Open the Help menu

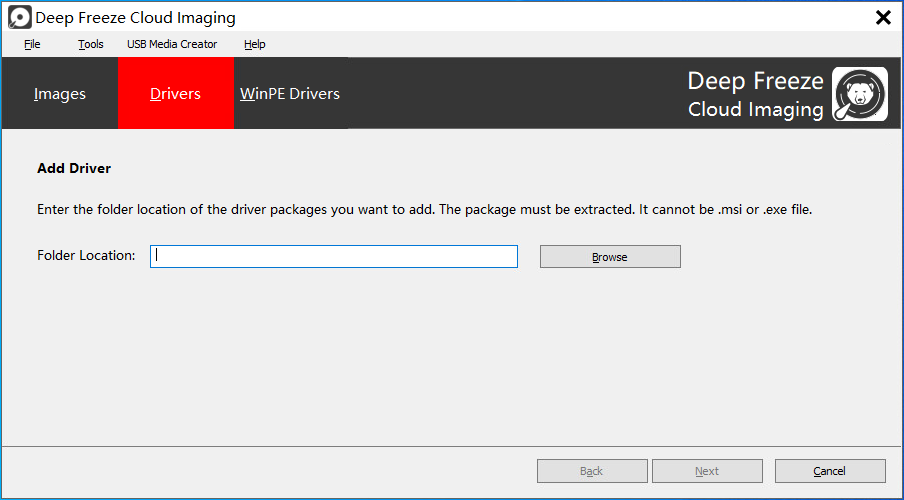point(254,44)
